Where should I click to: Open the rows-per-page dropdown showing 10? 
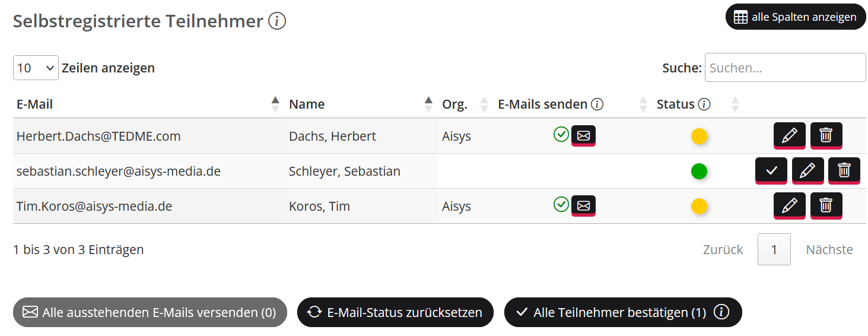36,68
